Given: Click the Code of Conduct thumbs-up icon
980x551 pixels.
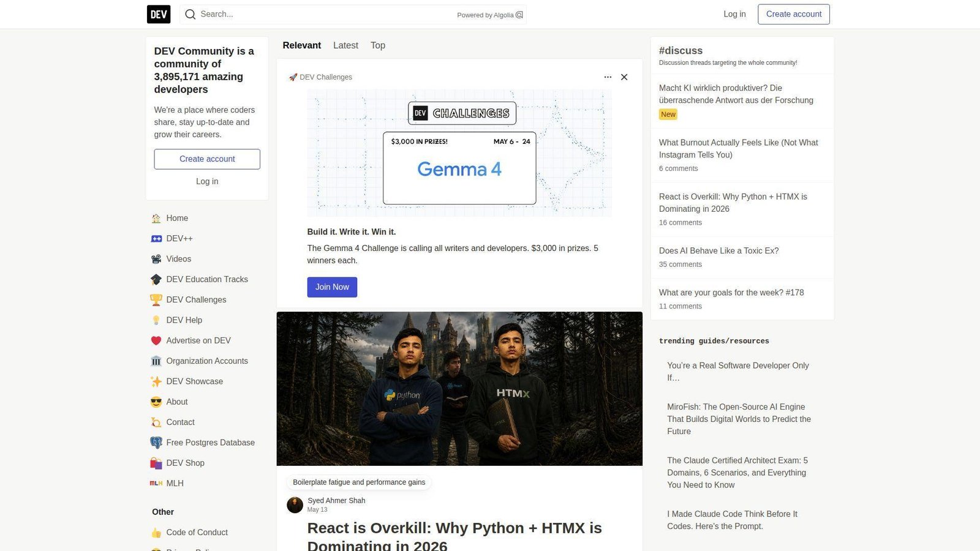Looking at the screenshot, I should (x=156, y=533).
